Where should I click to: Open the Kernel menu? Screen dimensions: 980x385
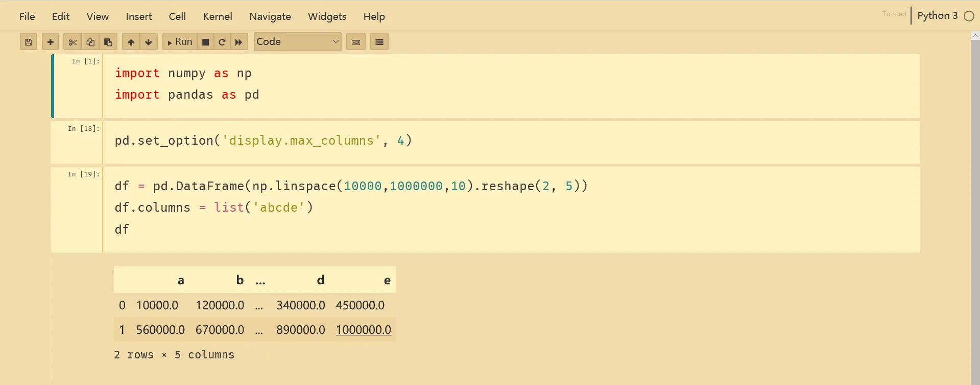click(218, 16)
